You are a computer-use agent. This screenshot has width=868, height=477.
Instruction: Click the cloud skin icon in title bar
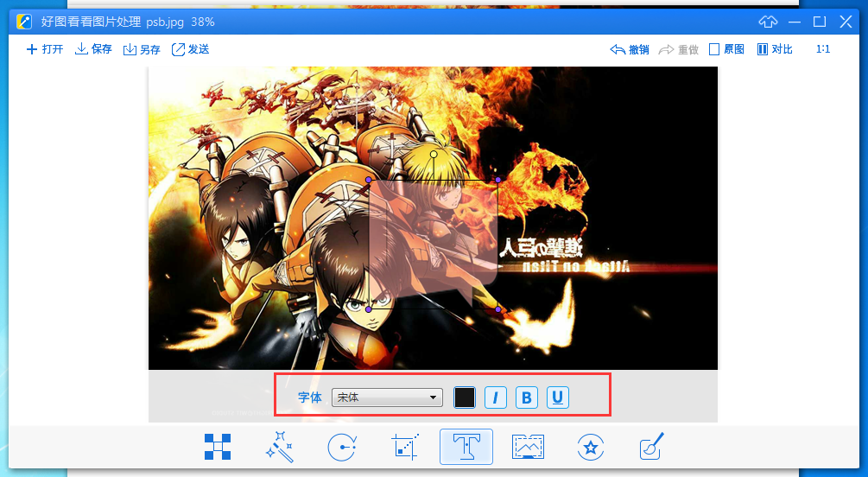click(769, 22)
